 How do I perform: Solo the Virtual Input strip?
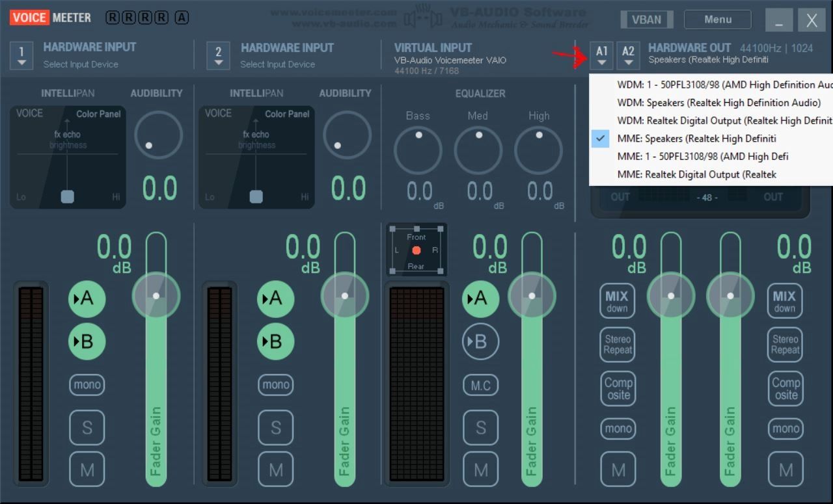[481, 428]
